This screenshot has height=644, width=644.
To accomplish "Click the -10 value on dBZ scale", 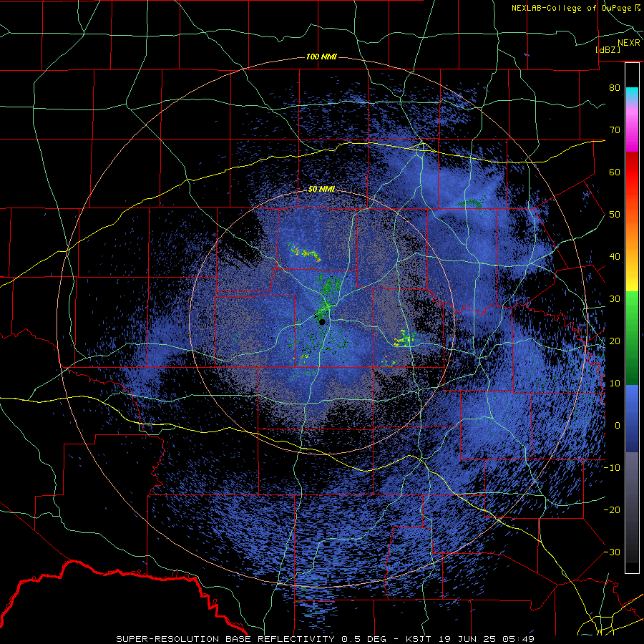I will pos(612,468).
